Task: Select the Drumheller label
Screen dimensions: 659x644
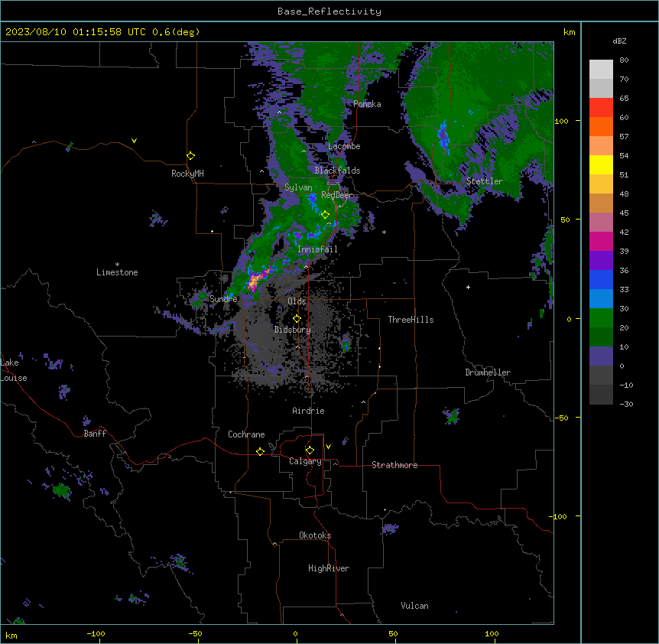Action: pos(488,372)
